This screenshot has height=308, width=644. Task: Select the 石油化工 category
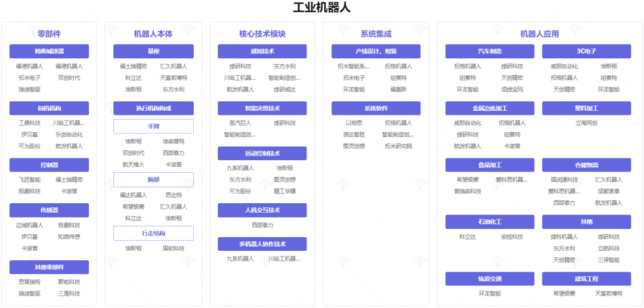[x=490, y=222]
